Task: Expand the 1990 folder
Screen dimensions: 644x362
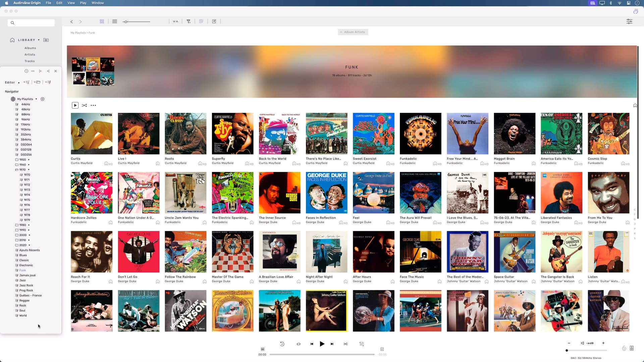Action: (x=29, y=230)
